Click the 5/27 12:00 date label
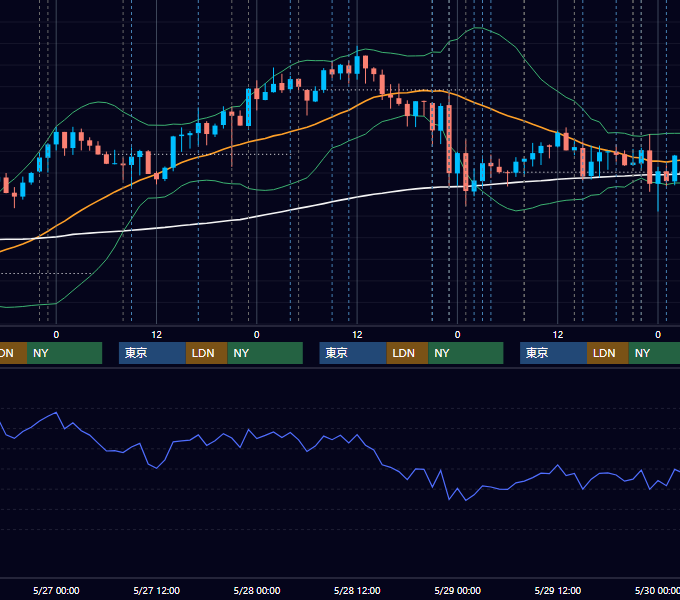Screen dimensions: 680x600 (x=157, y=590)
